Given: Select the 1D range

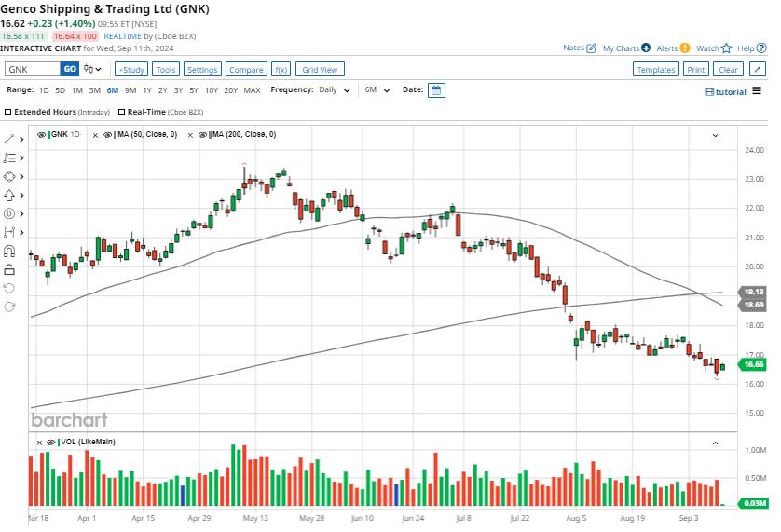Looking at the screenshot, I should click(44, 90).
